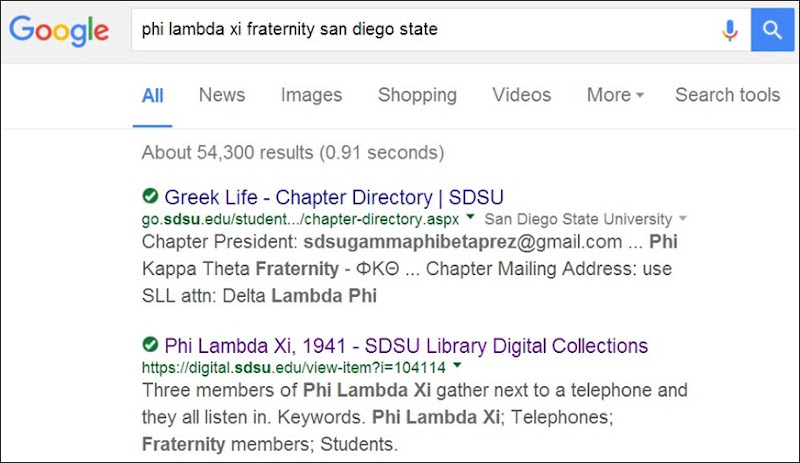Select the All results tab
Screen dimensions: 800x463
tap(152, 95)
